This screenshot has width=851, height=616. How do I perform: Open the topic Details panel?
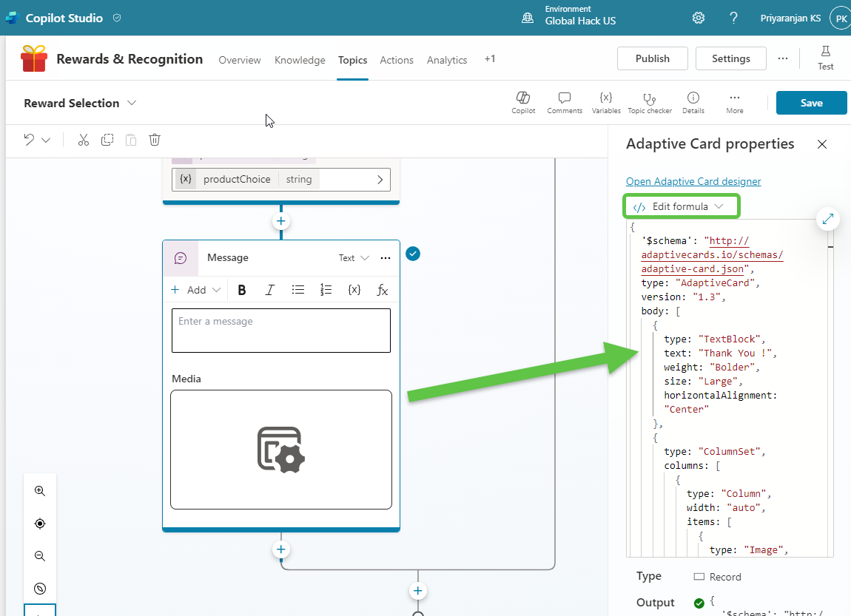click(x=693, y=103)
